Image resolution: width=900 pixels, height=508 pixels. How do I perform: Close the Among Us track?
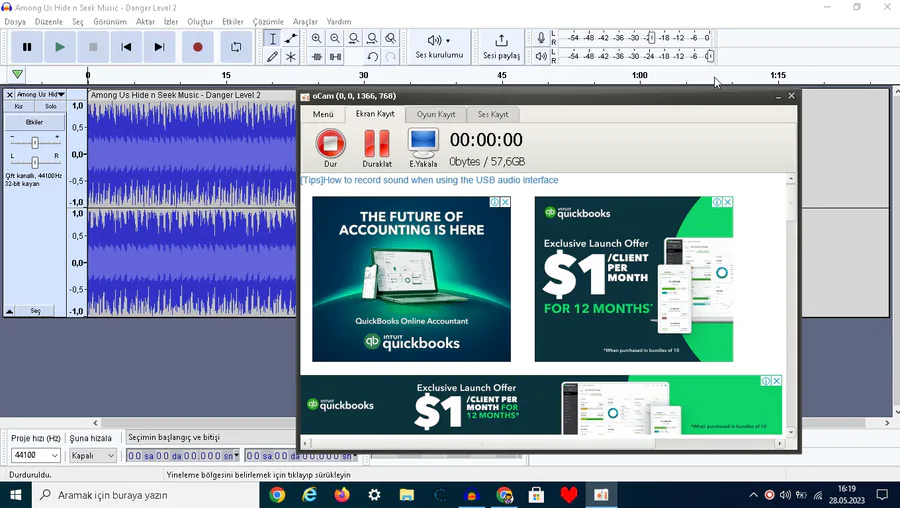tap(10, 95)
